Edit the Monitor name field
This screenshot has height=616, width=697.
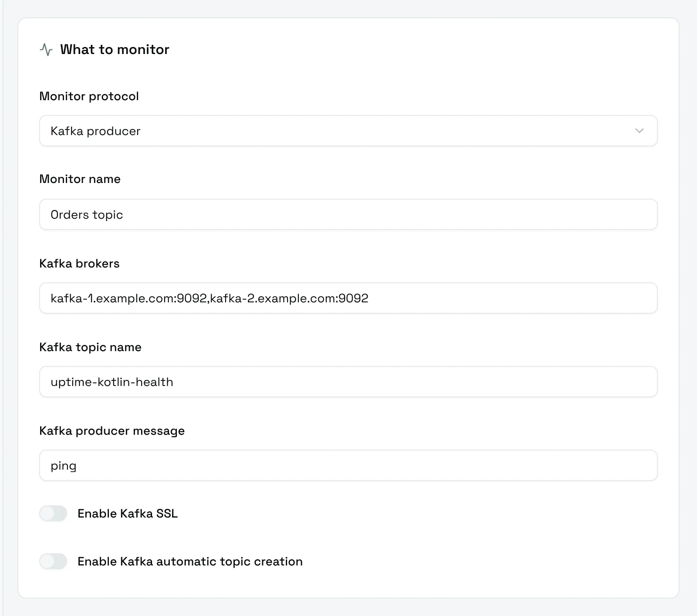(x=348, y=214)
